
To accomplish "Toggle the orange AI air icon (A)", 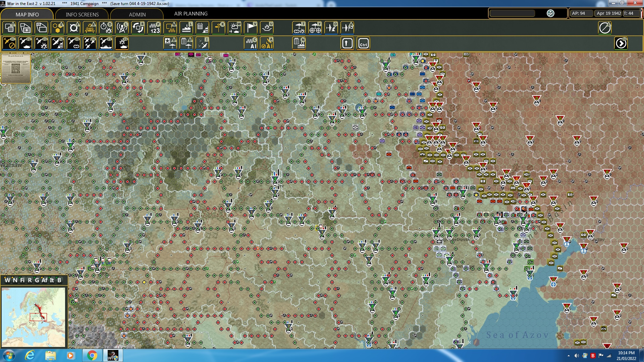I will click(267, 43).
